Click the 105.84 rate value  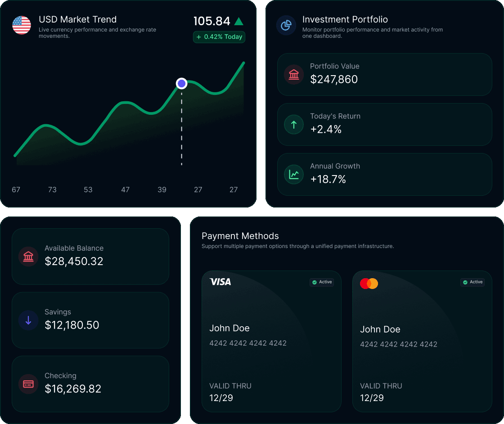[212, 21]
